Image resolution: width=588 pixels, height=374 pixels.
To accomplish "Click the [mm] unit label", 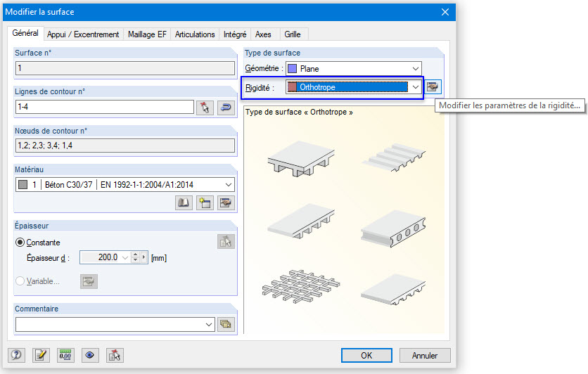I will coord(159,258).
